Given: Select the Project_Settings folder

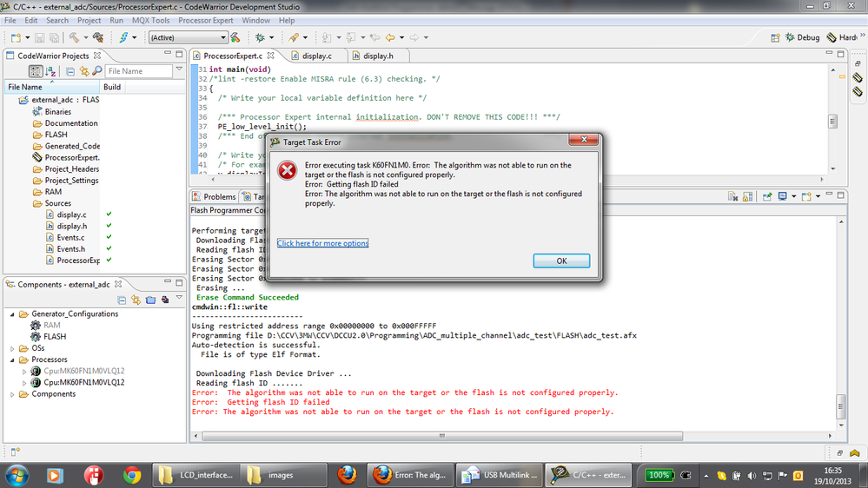Looking at the screenshot, I should click(71, 181).
